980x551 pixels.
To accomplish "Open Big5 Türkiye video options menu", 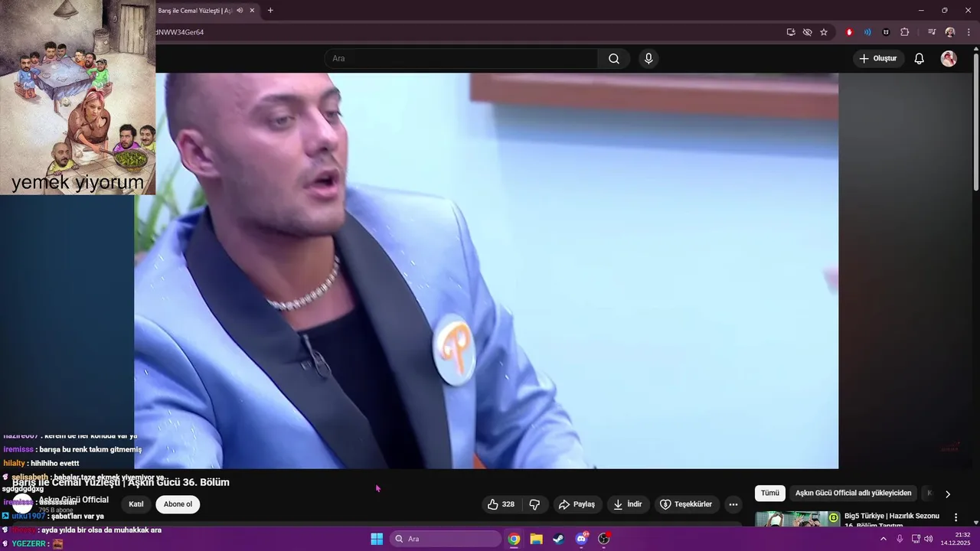I will (x=955, y=518).
